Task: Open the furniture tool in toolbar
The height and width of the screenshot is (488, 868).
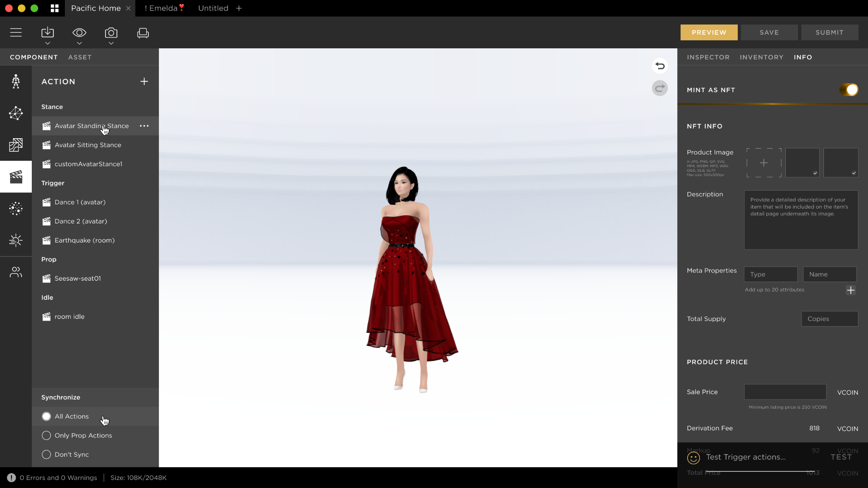Action: [143, 32]
